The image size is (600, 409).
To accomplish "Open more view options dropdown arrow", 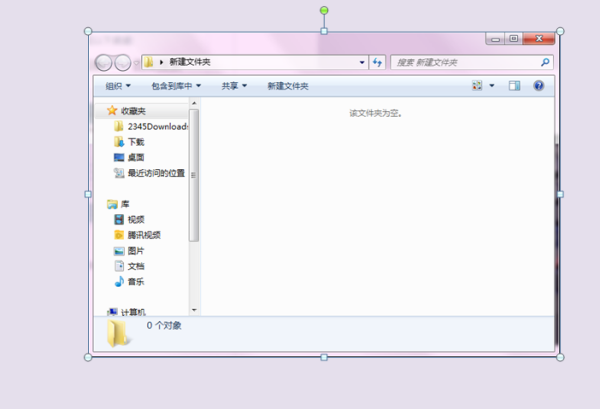I will pos(492,86).
